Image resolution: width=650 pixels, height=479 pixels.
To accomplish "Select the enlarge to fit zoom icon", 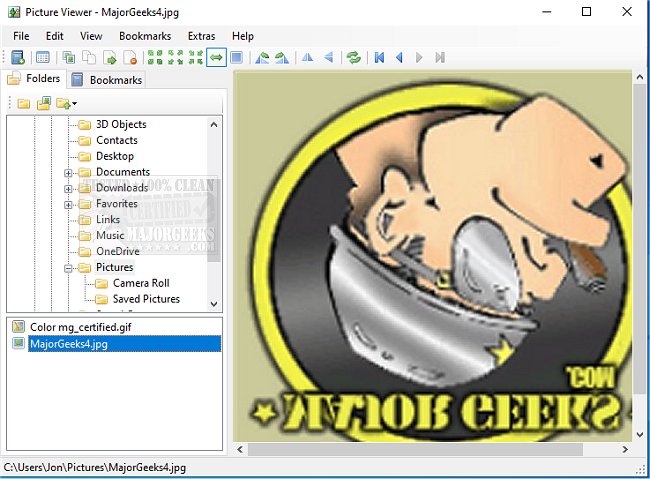I will pos(196,57).
